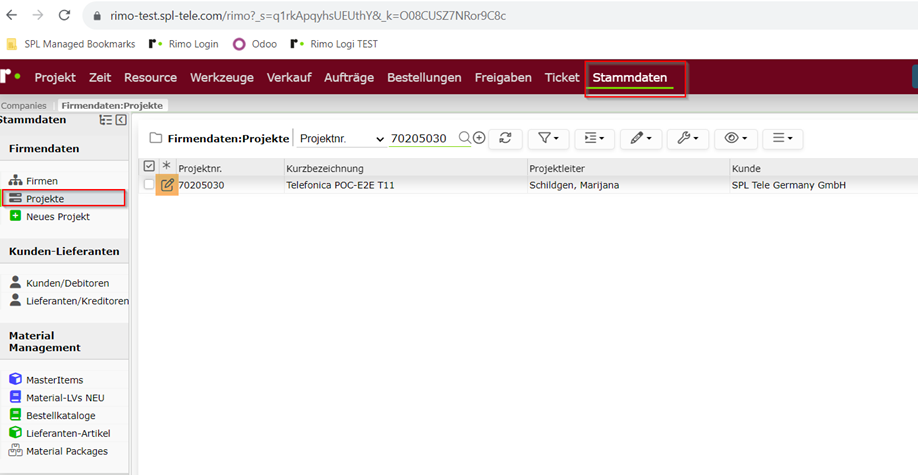Open the wrench tools dropdown
Viewport: 918px width, 475px height.
point(687,138)
